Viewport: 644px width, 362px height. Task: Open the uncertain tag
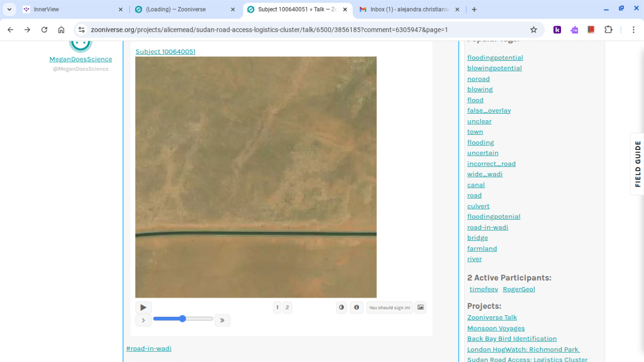483,153
